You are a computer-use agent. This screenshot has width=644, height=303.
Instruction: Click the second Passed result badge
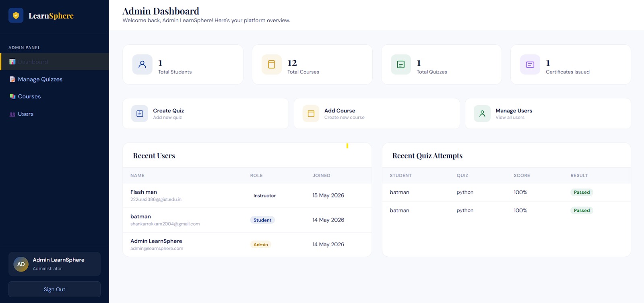pyautogui.click(x=582, y=210)
